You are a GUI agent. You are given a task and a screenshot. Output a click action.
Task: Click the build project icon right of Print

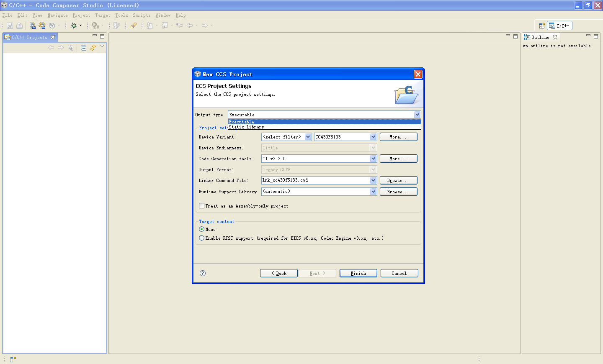[32, 26]
